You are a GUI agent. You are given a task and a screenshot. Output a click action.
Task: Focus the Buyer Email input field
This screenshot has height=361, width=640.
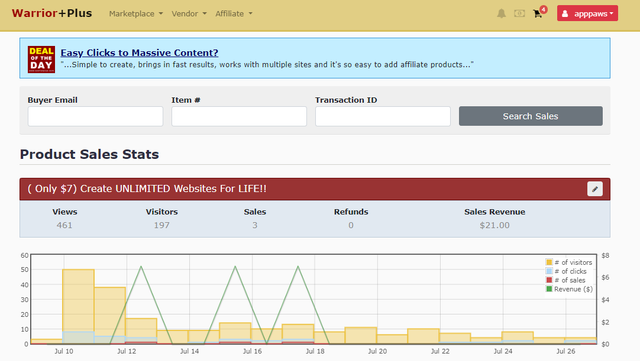[96, 116]
